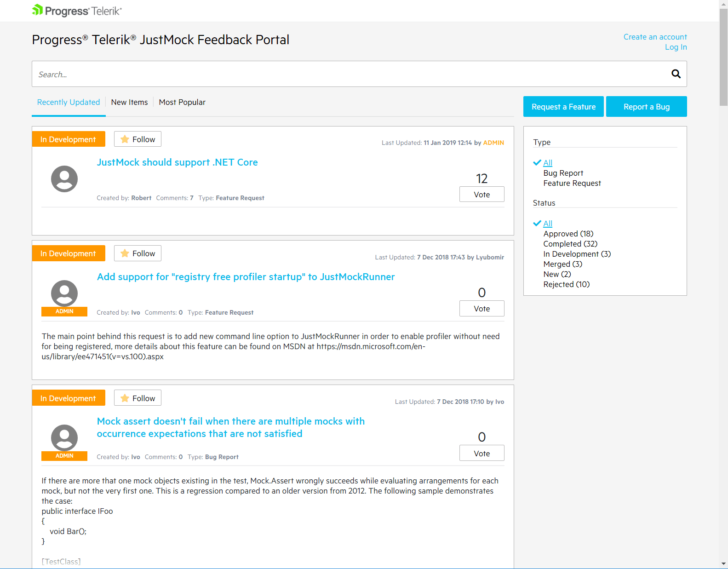Click Last Updated 7 Dec 2018 17:10 text
Viewport: 728px width, 569px height.
pos(449,402)
